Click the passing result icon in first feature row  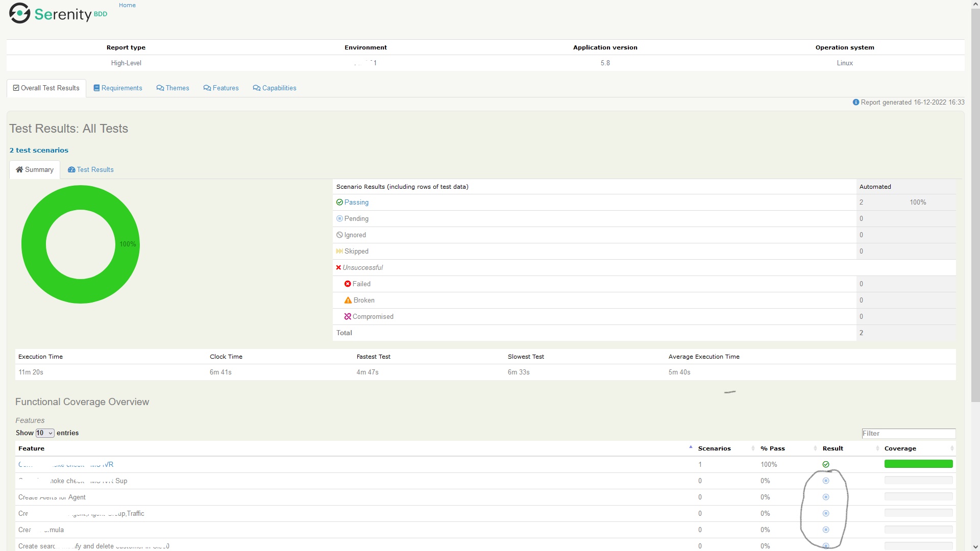coord(826,464)
